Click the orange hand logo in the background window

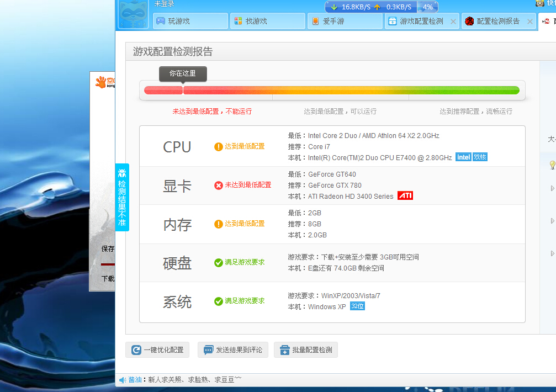101,82
